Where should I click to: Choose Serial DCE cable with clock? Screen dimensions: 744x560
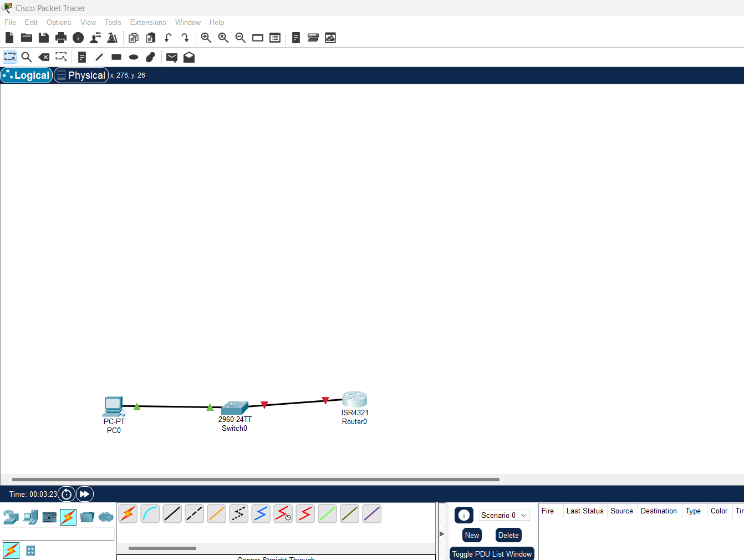[283, 514]
